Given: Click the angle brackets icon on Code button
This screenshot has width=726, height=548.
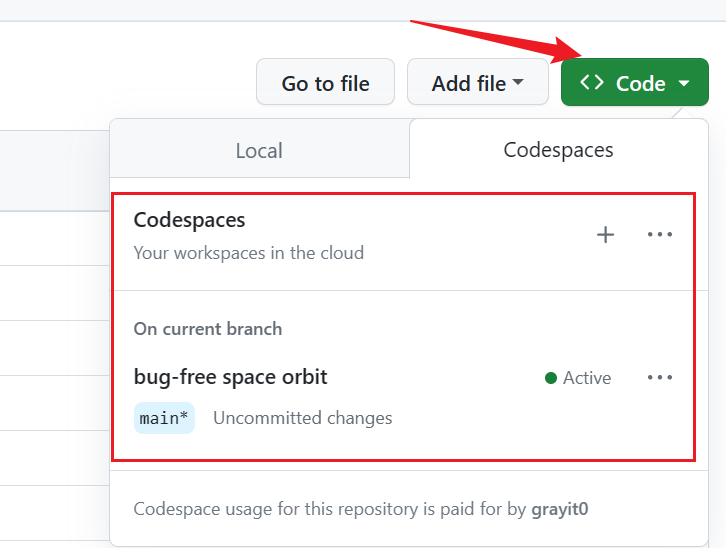Looking at the screenshot, I should click(x=592, y=83).
